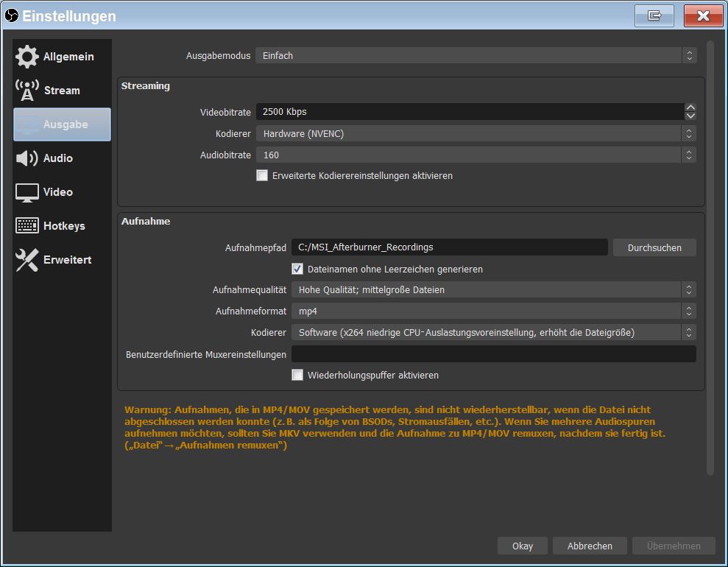The width and height of the screenshot is (728, 567).
Task: Click the Ausgabe monitor icon
Action: (27, 124)
